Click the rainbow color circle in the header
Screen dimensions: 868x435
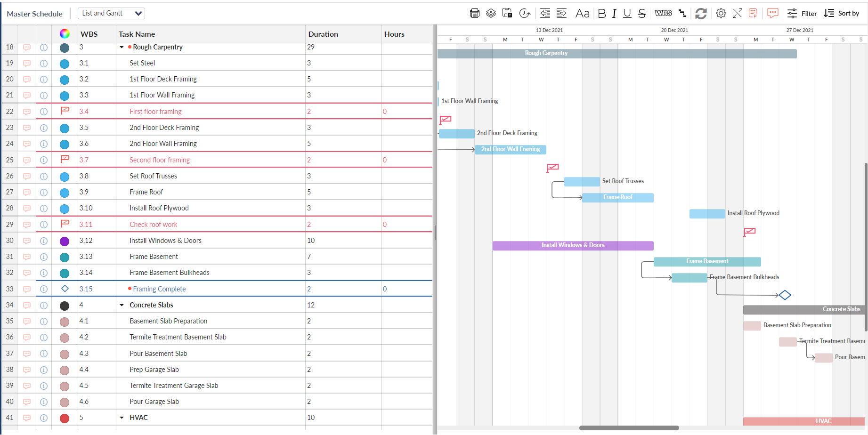[x=64, y=33]
